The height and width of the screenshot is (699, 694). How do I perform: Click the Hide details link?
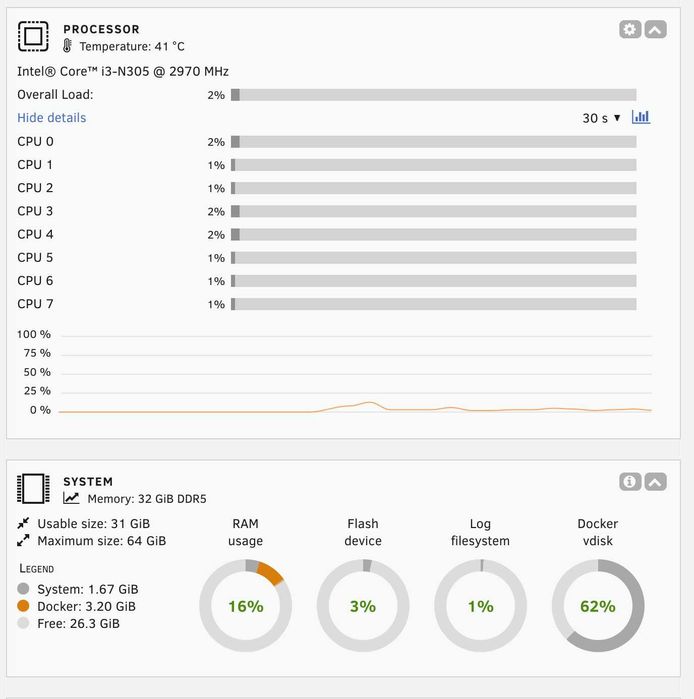[52, 118]
